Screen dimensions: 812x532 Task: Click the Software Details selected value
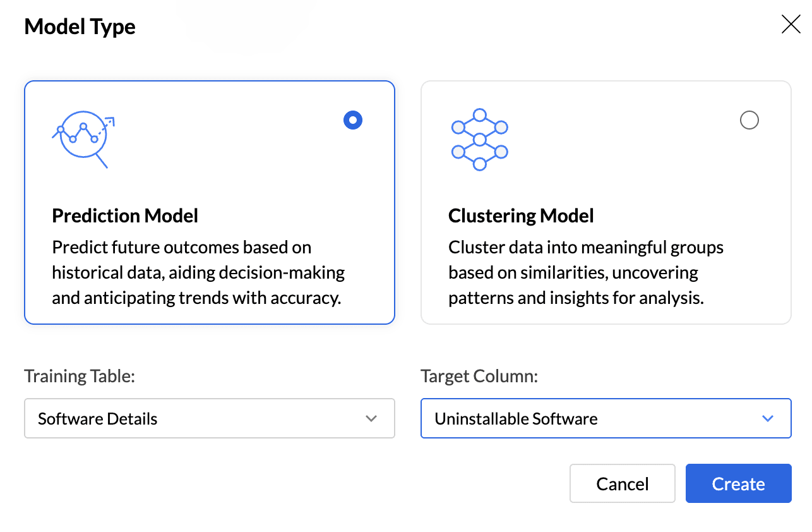click(x=98, y=419)
